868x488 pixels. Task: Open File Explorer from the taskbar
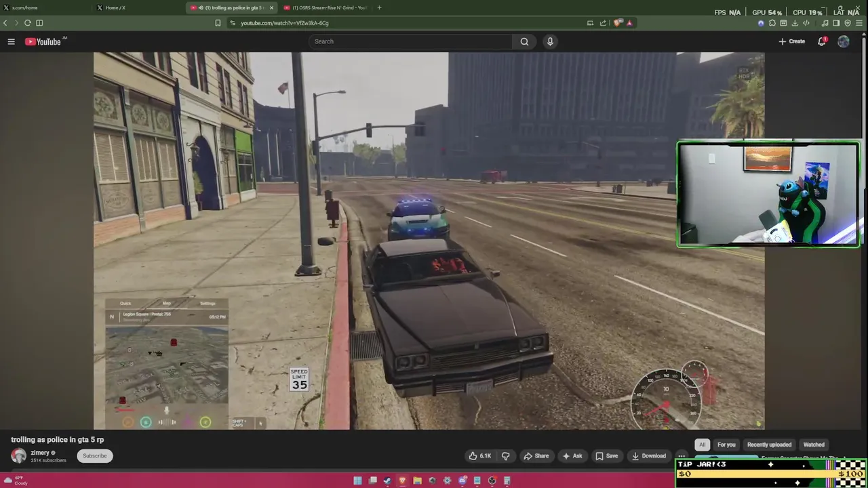point(417,481)
